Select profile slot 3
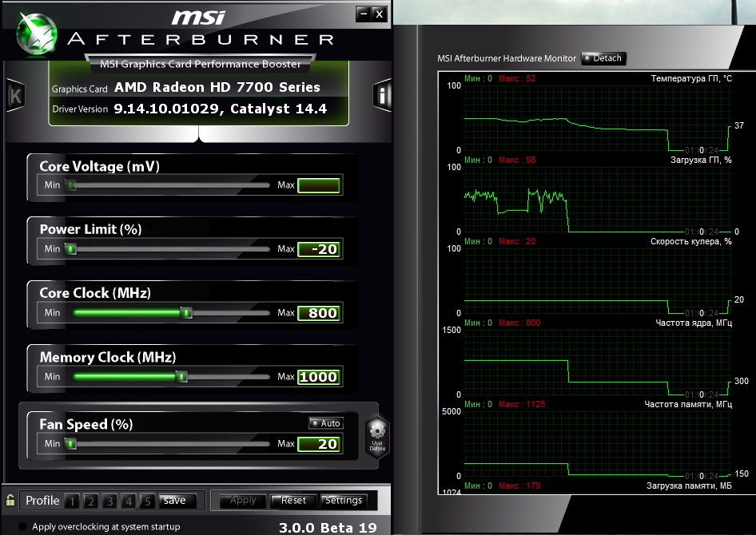 tap(109, 501)
